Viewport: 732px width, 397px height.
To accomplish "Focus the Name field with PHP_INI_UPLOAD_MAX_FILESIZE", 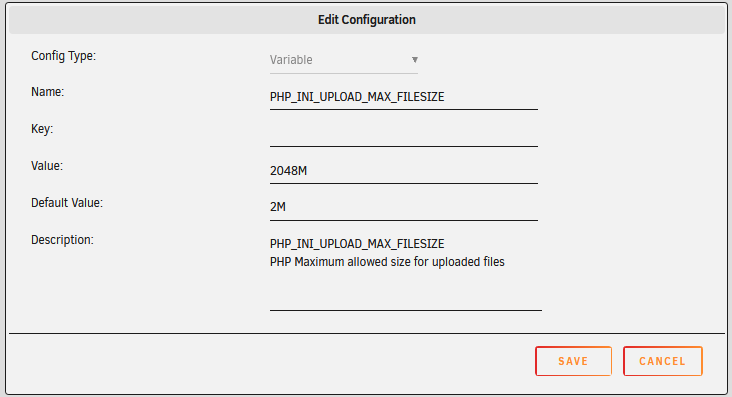I will coord(404,97).
